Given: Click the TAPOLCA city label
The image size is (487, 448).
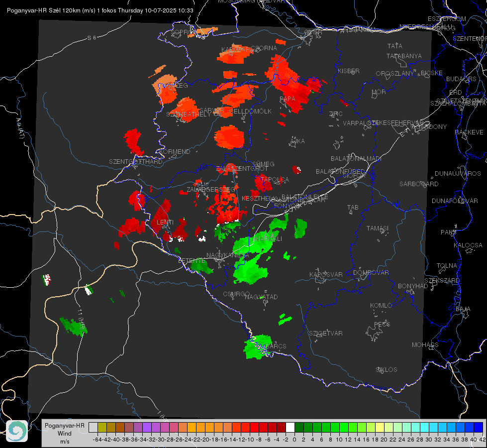Looking at the screenshot, I should point(275,179).
